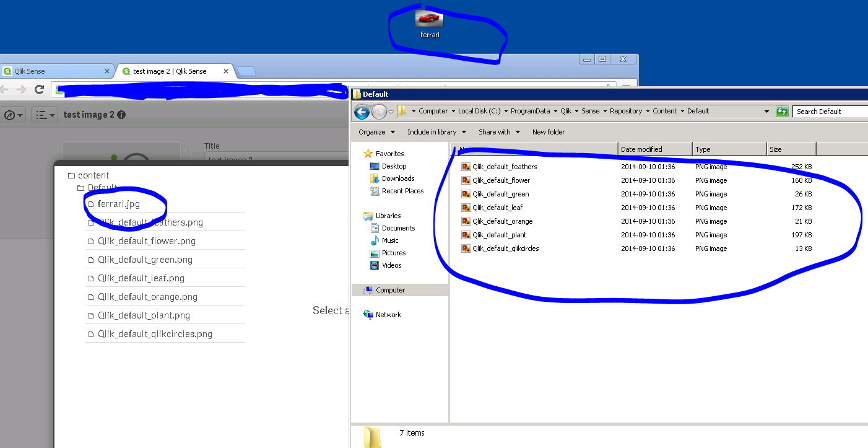The height and width of the screenshot is (448, 868).
Task: Click the Sense breadcrumb segment
Action: click(x=591, y=111)
